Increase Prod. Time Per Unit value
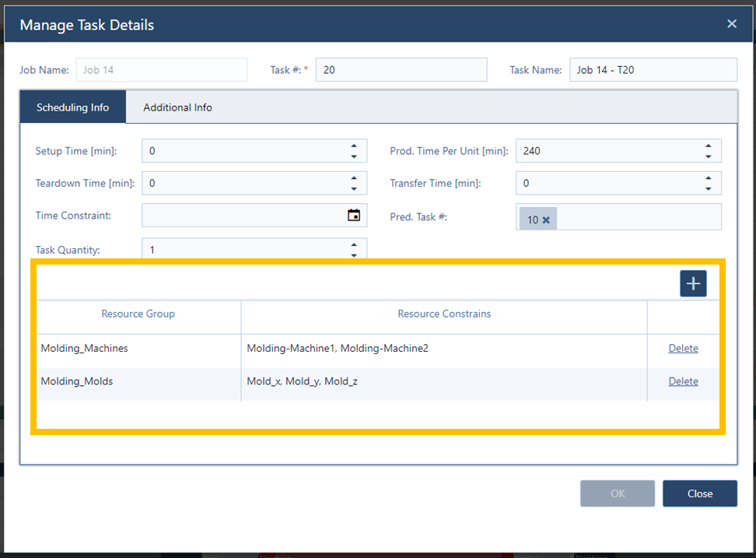Screen dimensions: 756x558 [708, 146]
